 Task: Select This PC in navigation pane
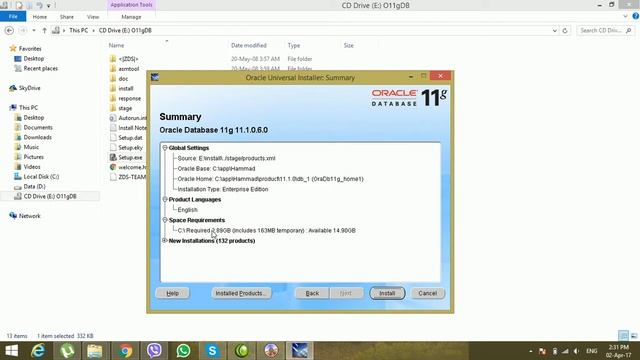click(x=28, y=108)
